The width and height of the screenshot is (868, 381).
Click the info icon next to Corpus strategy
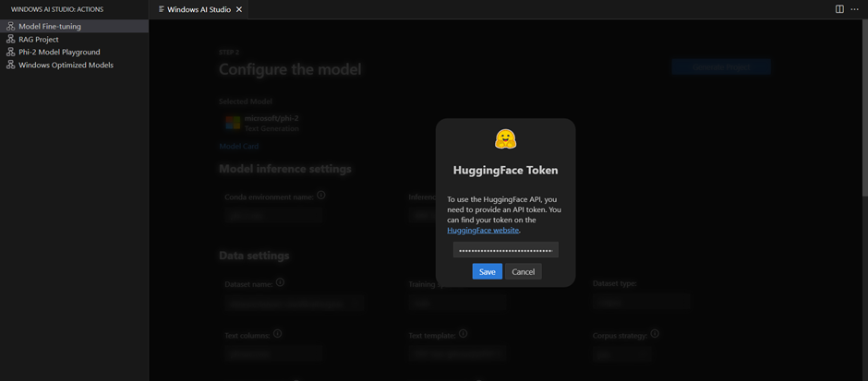pos(655,333)
